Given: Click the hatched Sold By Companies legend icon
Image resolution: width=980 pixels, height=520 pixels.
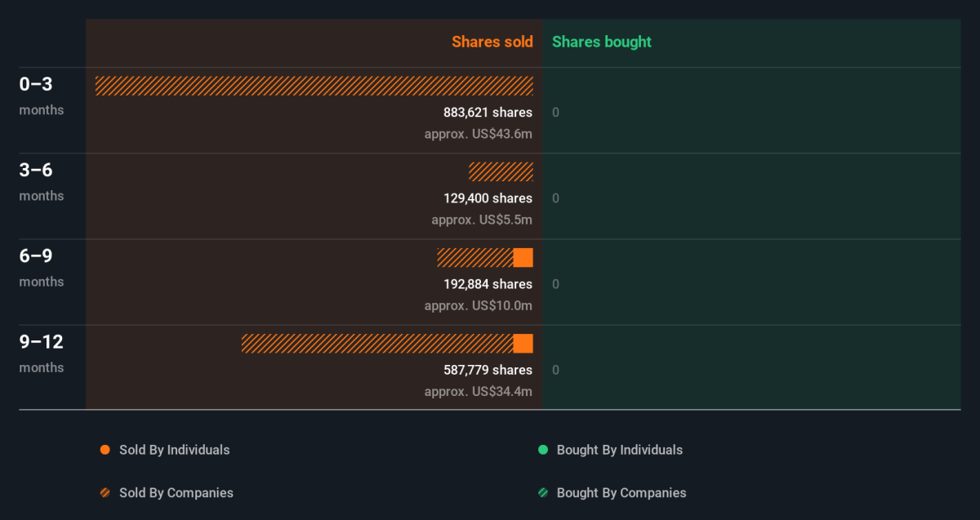Looking at the screenshot, I should (105, 493).
